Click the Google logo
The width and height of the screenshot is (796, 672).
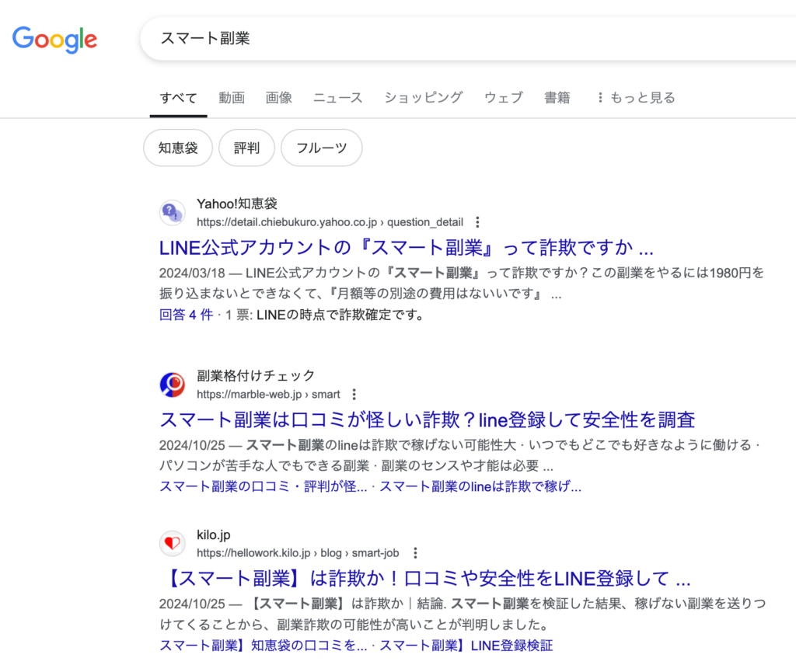tap(55, 39)
